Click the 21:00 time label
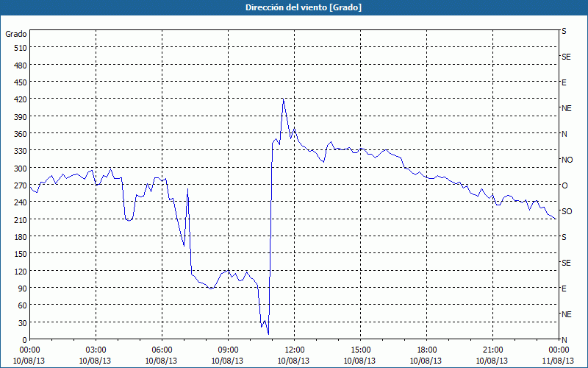 tap(492, 350)
